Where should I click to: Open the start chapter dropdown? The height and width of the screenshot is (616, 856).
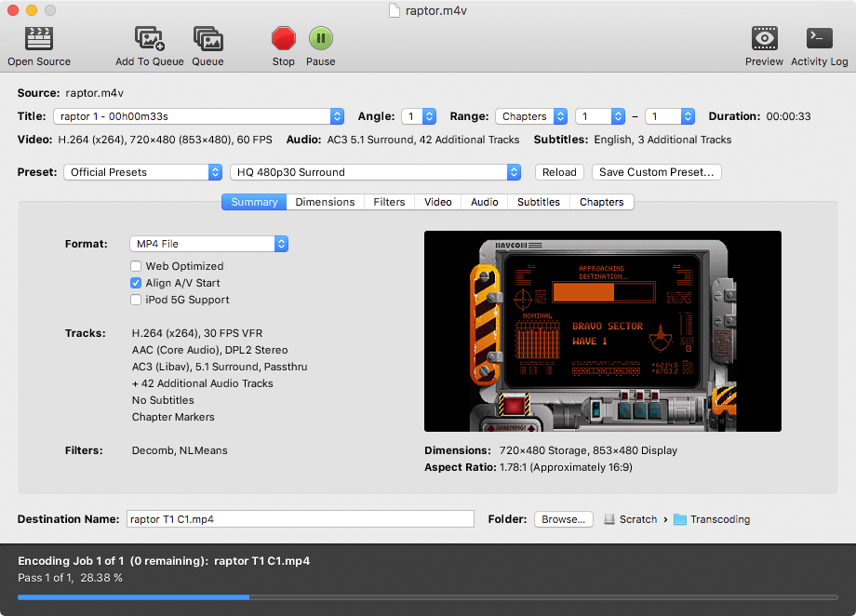coord(600,116)
